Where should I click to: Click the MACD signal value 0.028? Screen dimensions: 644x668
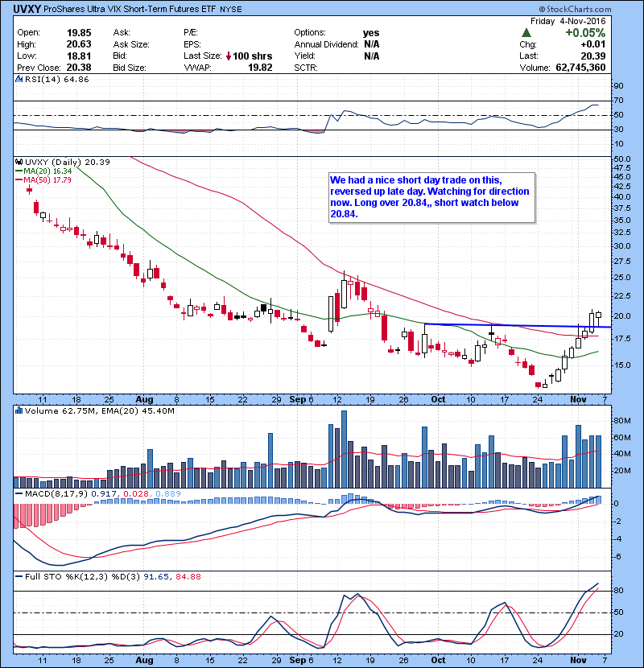[x=136, y=494]
